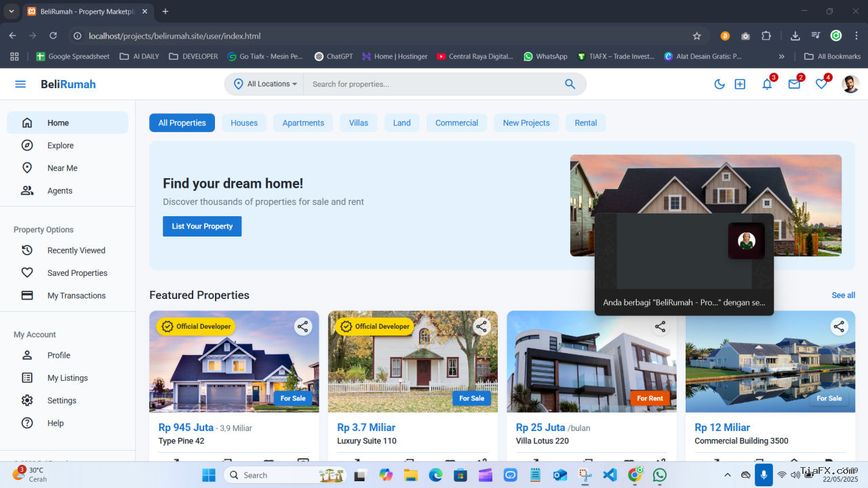
Task: Open notifications via the bell icon
Action: [x=767, y=84]
